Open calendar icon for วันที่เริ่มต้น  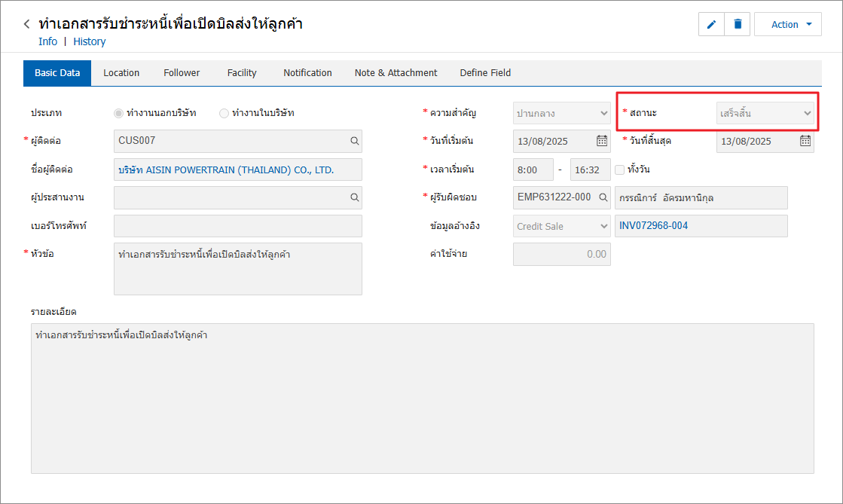602,141
